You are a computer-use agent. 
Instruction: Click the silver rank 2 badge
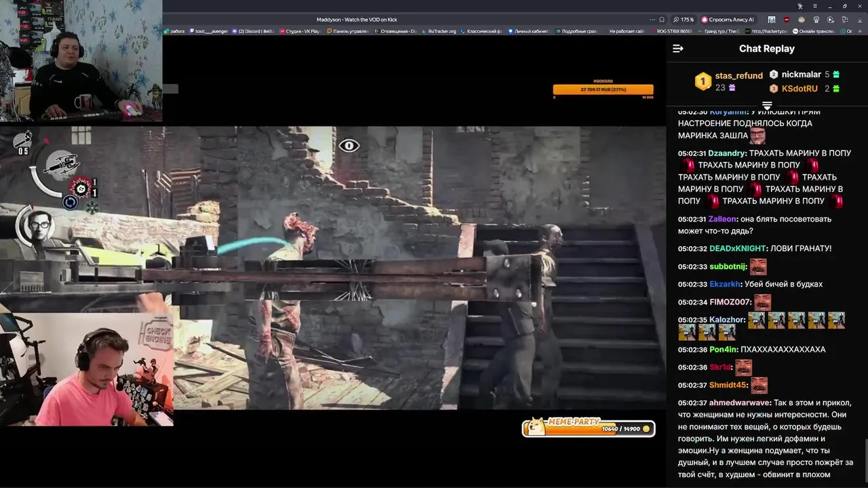(774, 75)
